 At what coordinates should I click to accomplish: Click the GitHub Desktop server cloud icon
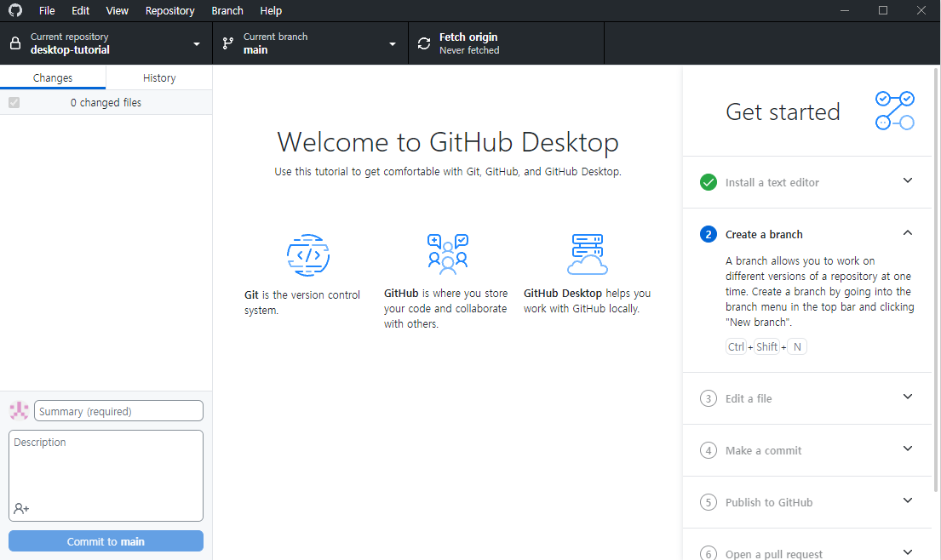[x=588, y=254]
